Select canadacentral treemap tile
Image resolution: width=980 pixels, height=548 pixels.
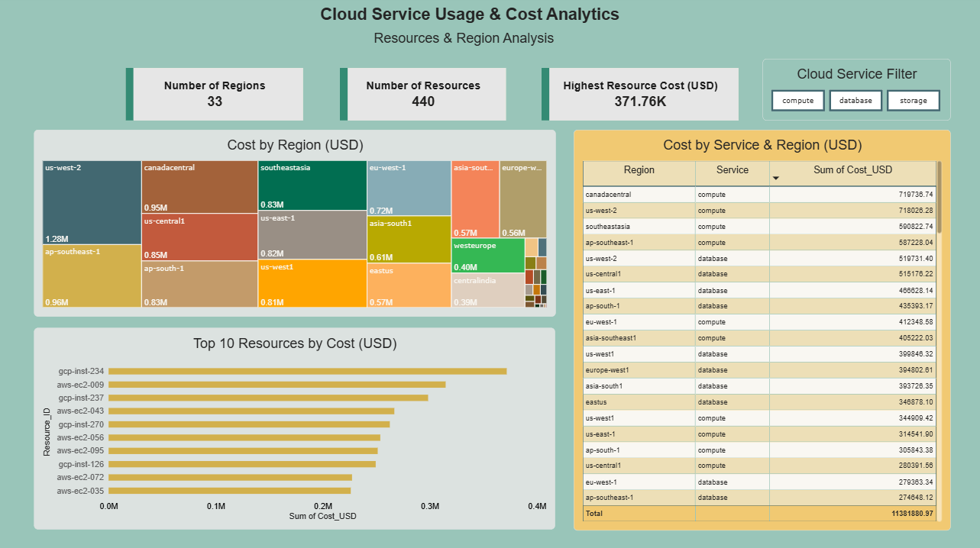[199, 187]
